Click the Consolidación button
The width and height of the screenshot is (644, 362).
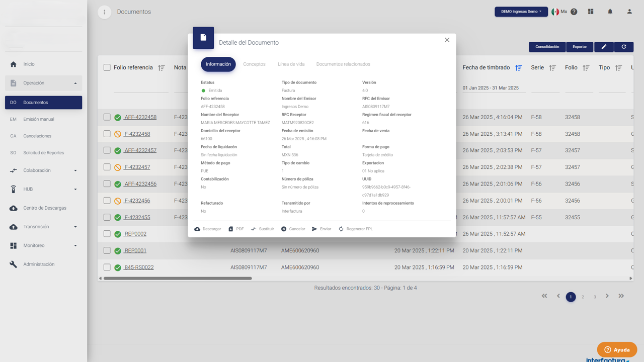(547, 46)
